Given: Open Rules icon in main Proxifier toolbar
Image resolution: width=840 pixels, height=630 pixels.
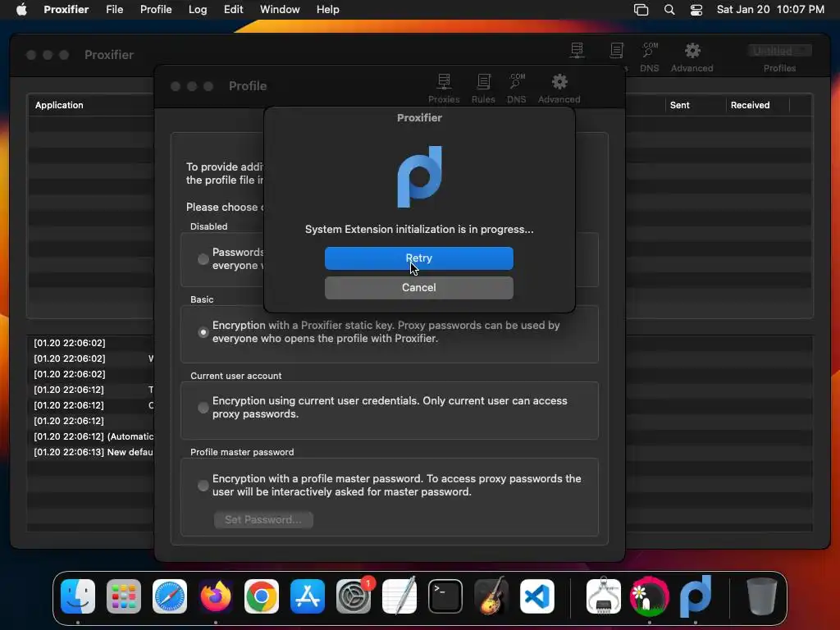Looking at the screenshot, I should click(x=617, y=51).
